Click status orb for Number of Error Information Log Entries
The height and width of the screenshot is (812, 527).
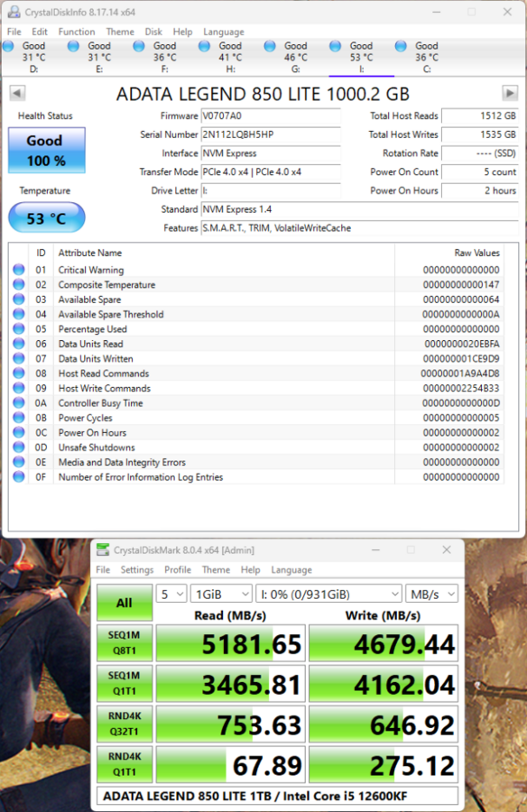tap(19, 476)
